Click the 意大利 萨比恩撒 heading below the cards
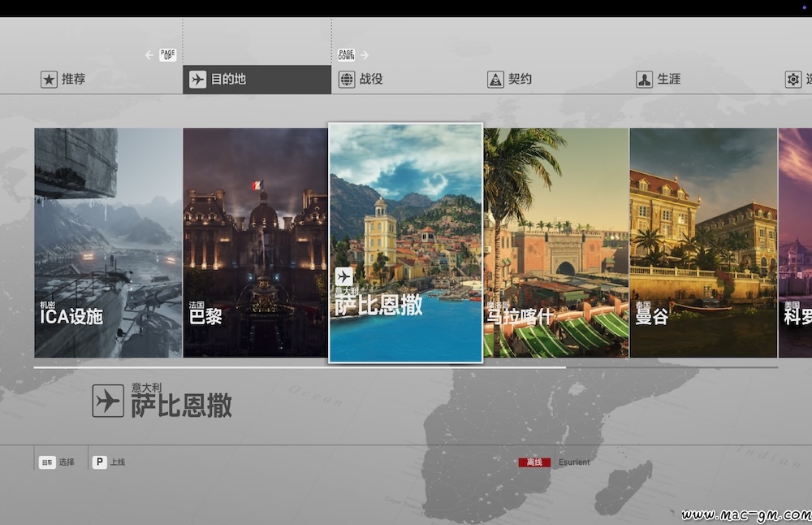Screen dimensions: 812x525 pos(181,401)
